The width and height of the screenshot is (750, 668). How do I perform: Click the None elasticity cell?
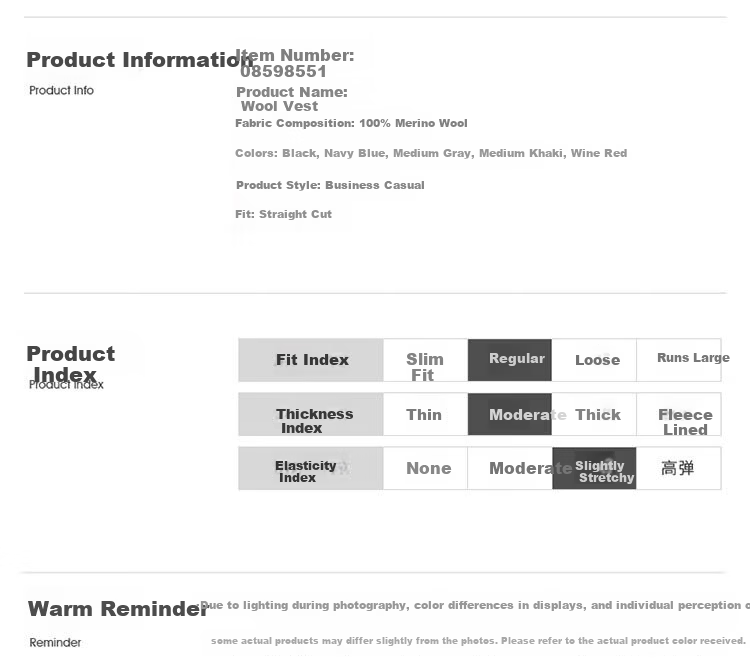coord(425,468)
